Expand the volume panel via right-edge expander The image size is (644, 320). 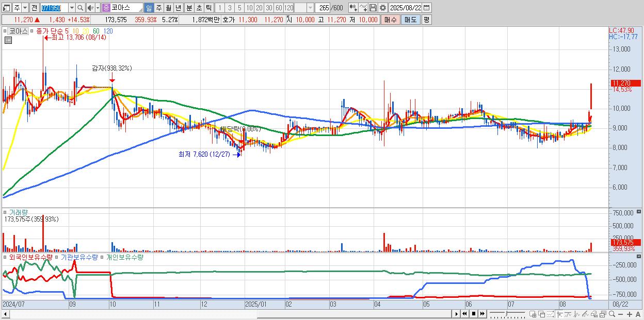[640, 212]
